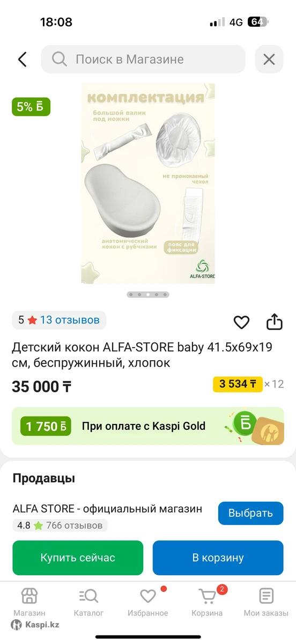Viewport: 296px width, 644px height.
Task: Tap the image carousel page dots
Action: click(x=148, y=295)
